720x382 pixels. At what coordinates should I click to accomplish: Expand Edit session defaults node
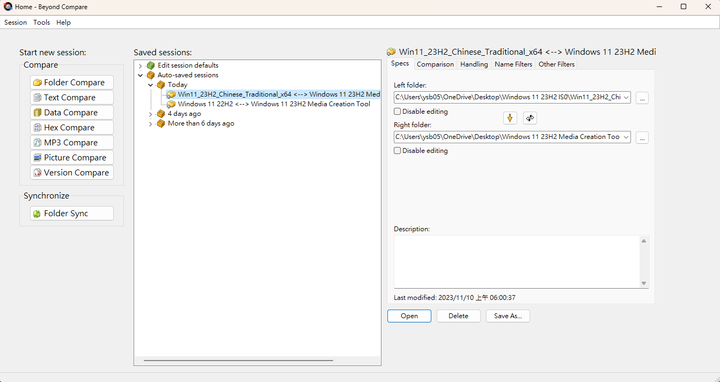click(141, 66)
